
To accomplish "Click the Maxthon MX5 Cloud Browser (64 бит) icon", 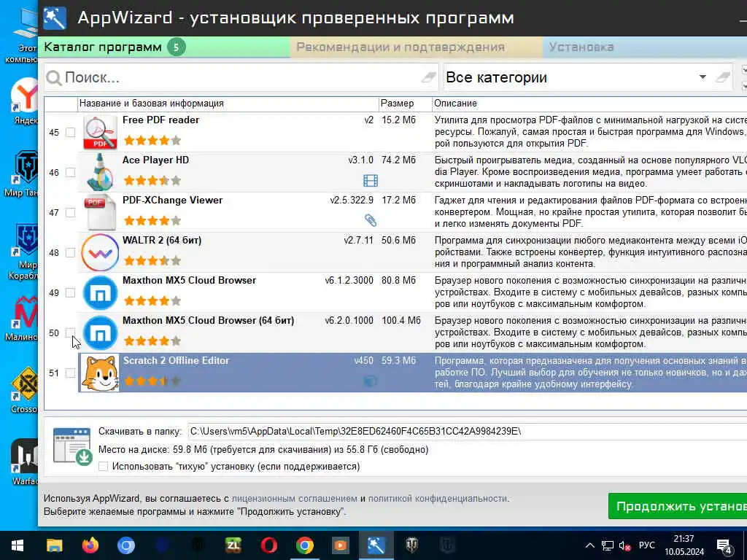I will tap(100, 332).
